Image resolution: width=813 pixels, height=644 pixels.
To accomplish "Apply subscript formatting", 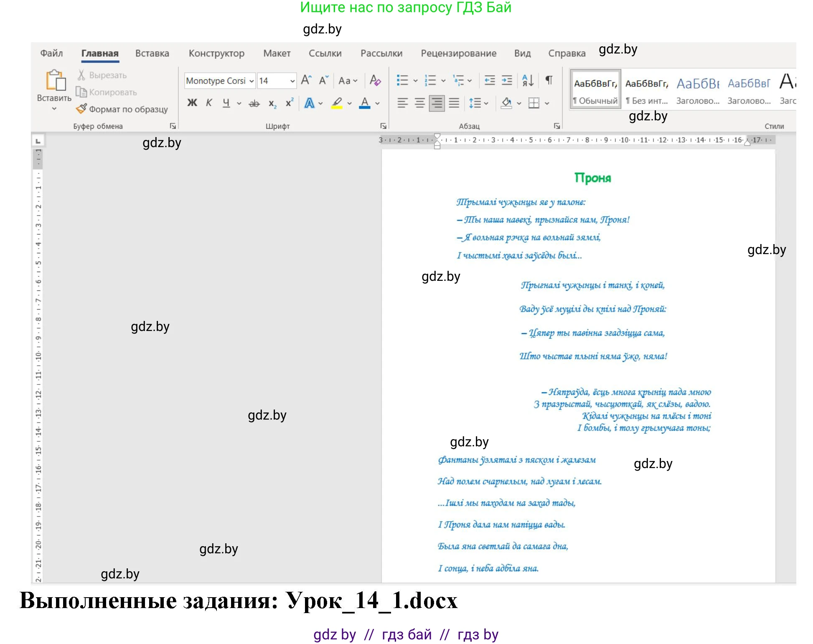I will 272,103.
